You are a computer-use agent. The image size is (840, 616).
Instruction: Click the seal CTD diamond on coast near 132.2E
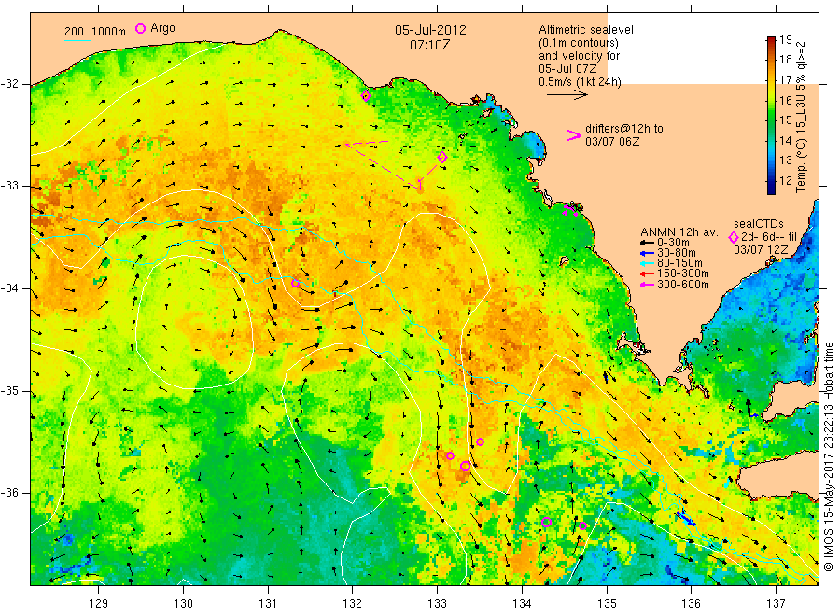point(366,96)
